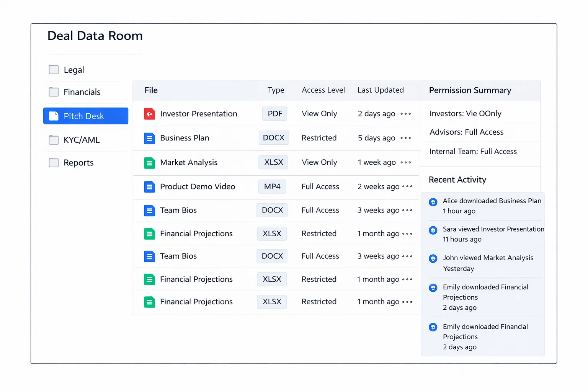This screenshot has height=392, width=588.
Task: Click the MP4 type badge for Product Demo Video
Action: tap(272, 186)
